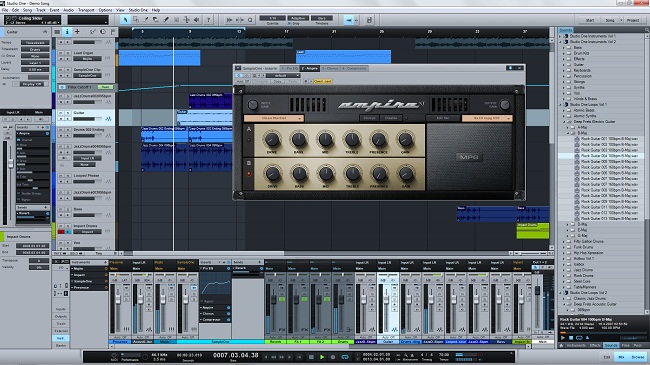Collapse the Deep Frets Electric Guitar folder

click(x=564, y=122)
